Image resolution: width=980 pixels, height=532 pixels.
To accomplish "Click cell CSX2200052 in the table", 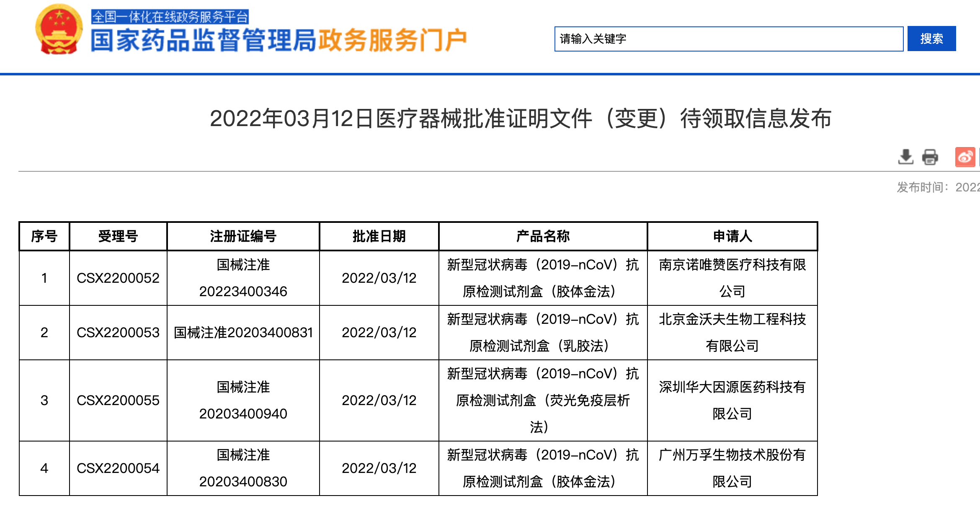I will (x=118, y=278).
